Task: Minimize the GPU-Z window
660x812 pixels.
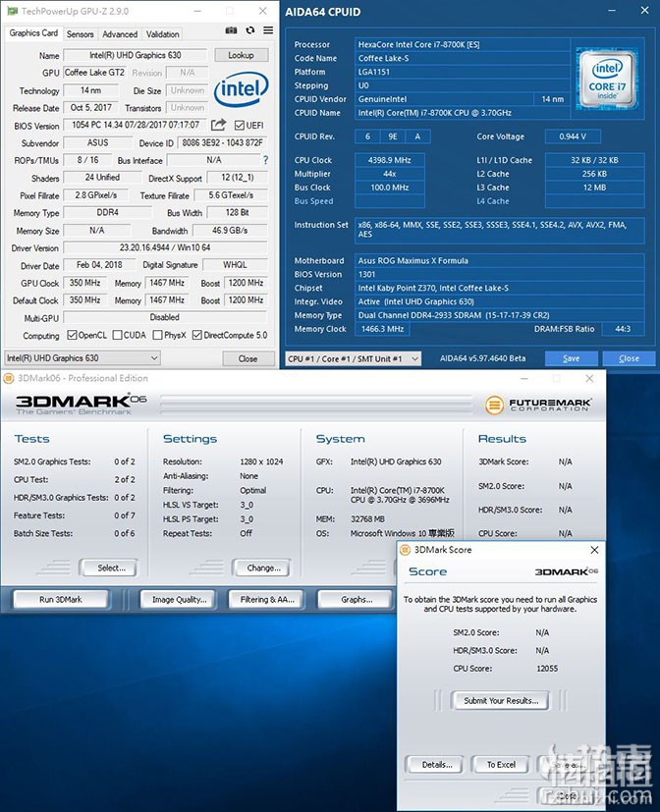Action: (197, 11)
